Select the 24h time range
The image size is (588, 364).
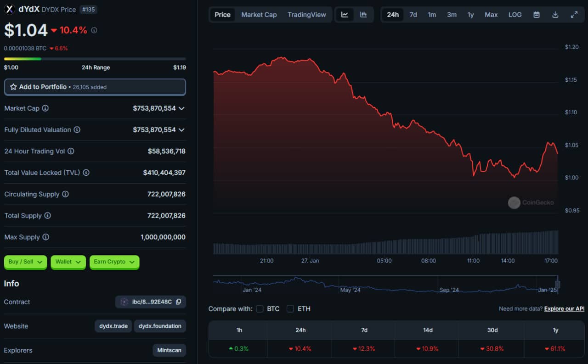(x=393, y=15)
